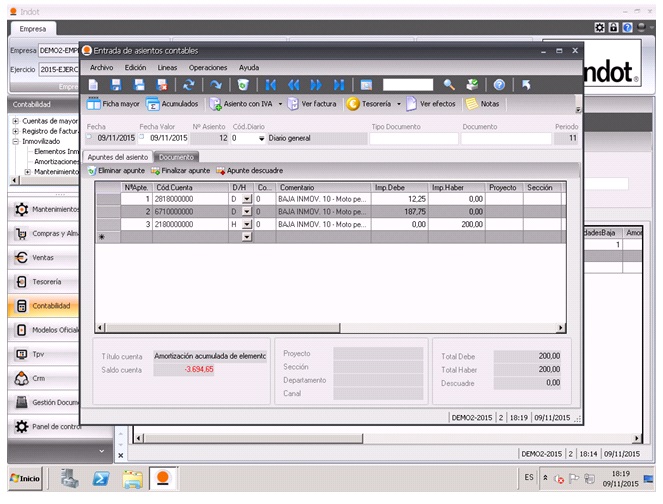Click the search magnifier icon in toolbar

[449, 85]
